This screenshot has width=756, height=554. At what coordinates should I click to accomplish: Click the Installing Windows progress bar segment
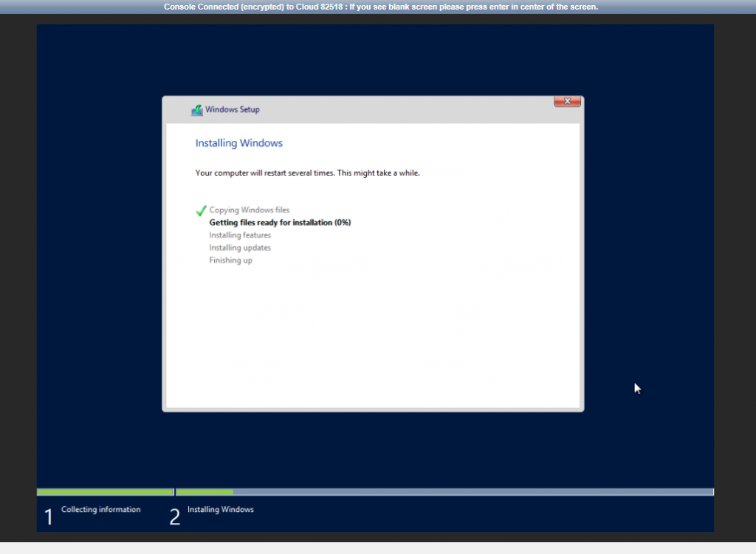pyautogui.click(x=444, y=492)
